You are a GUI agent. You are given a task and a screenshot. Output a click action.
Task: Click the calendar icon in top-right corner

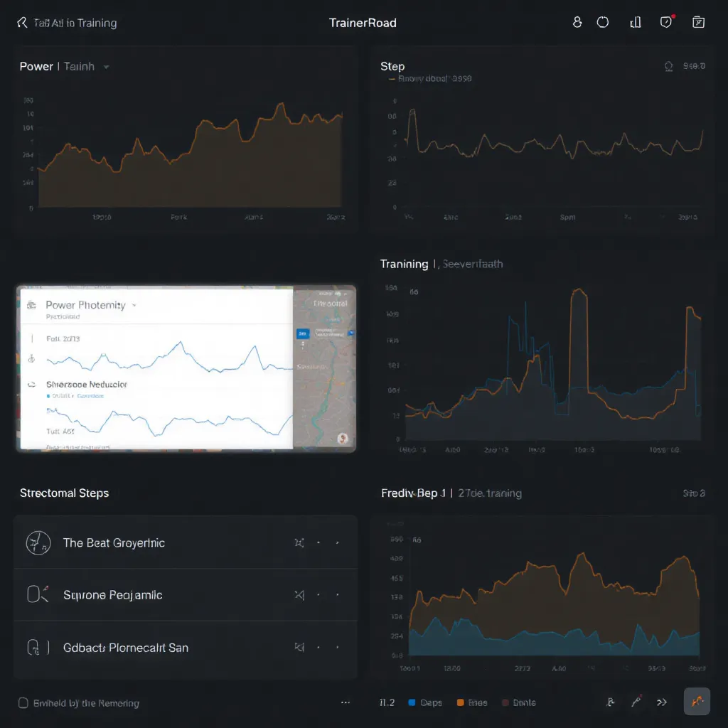(x=698, y=22)
